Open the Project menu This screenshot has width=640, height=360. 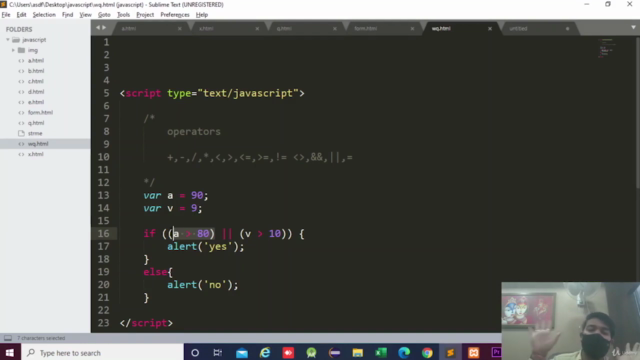[145, 15]
